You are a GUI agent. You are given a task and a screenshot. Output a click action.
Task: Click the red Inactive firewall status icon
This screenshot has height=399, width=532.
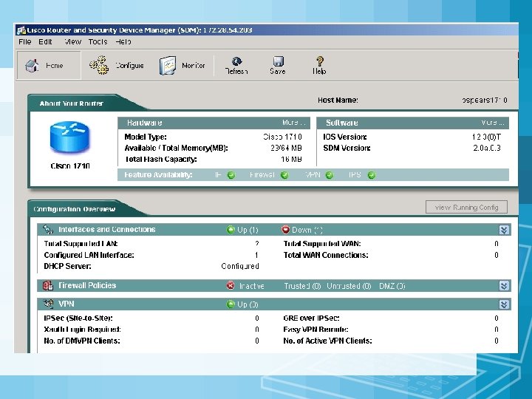(231, 286)
